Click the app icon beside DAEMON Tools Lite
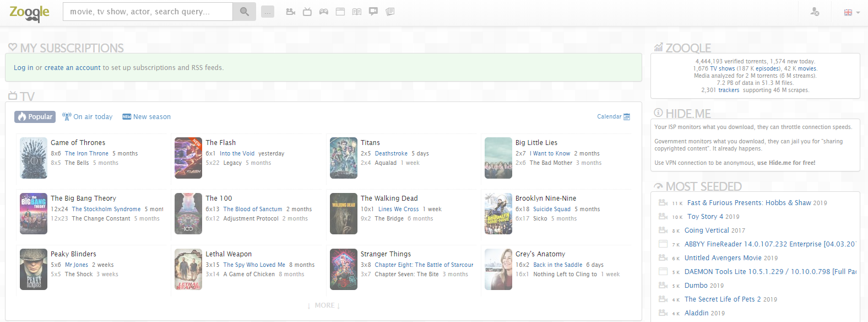 click(x=663, y=272)
